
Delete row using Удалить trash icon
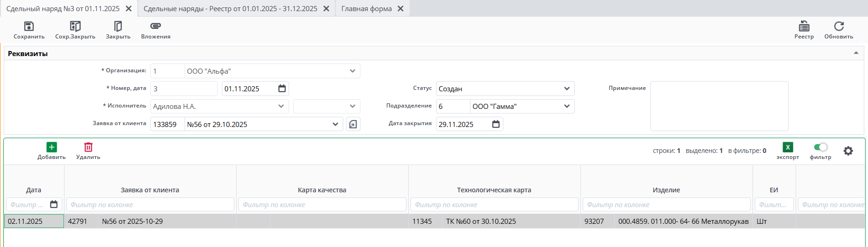88,147
